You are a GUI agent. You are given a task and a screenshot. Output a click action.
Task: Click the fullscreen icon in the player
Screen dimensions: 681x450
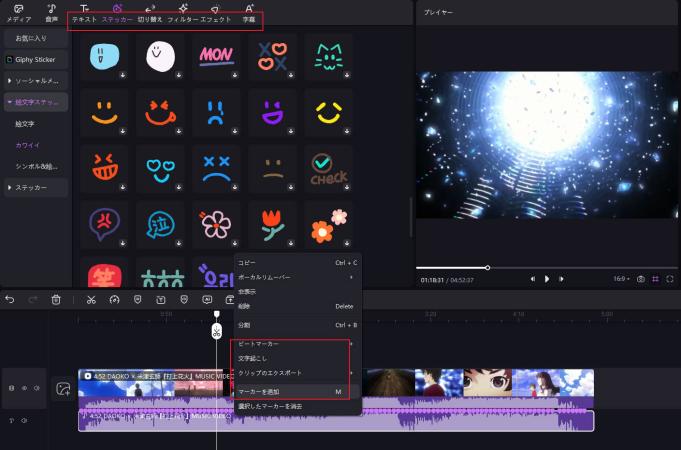[669, 279]
